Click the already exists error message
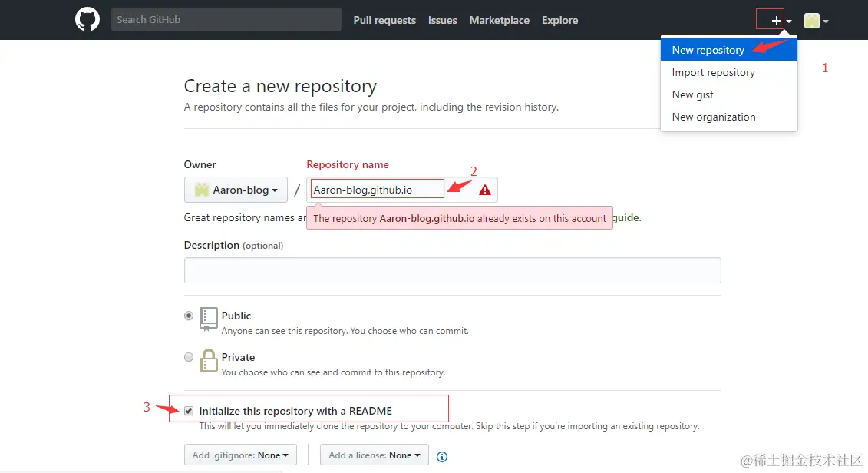Viewport: 868px width, 473px height. tap(460, 218)
